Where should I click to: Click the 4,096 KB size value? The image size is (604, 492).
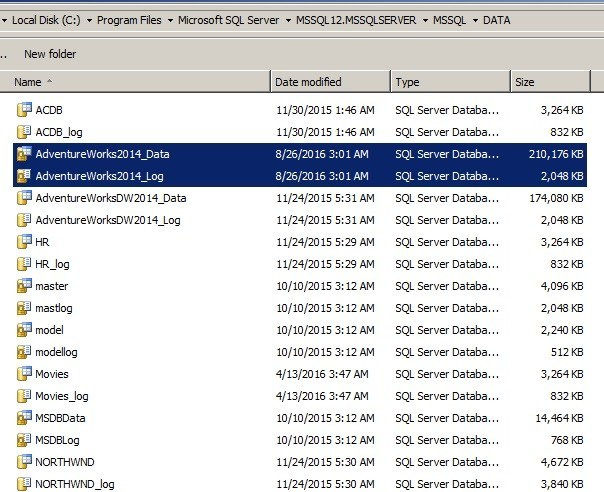point(562,286)
